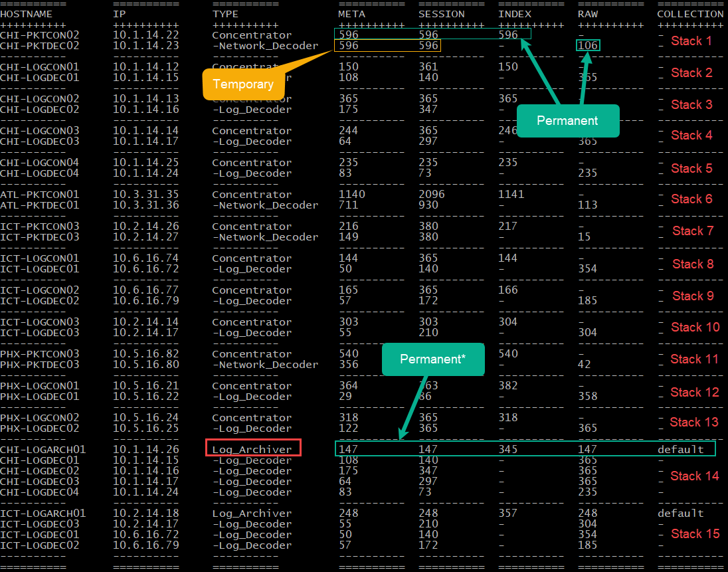Click the green Permanent callout without asterisk
Screen dimensions: 728x572
click(x=567, y=121)
